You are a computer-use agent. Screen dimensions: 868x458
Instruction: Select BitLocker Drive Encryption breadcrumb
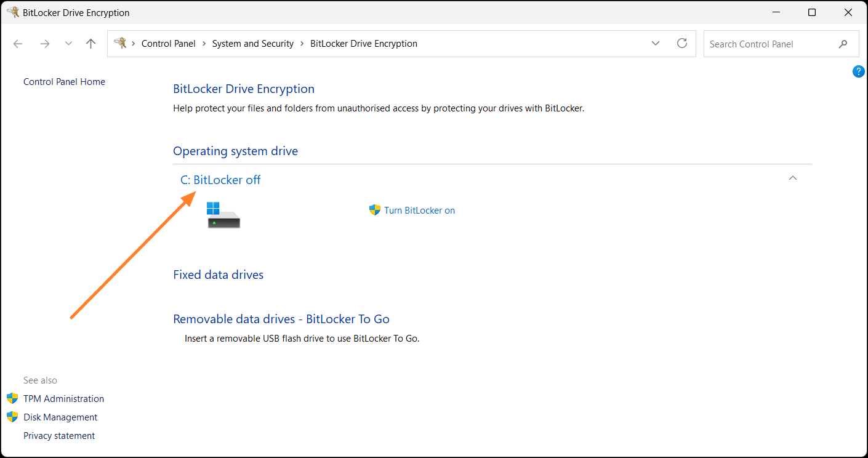coord(364,44)
